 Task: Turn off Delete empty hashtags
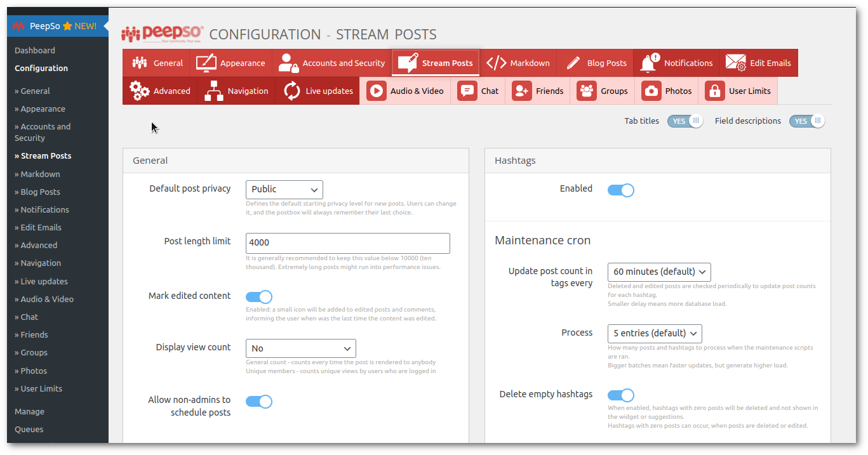tap(621, 395)
